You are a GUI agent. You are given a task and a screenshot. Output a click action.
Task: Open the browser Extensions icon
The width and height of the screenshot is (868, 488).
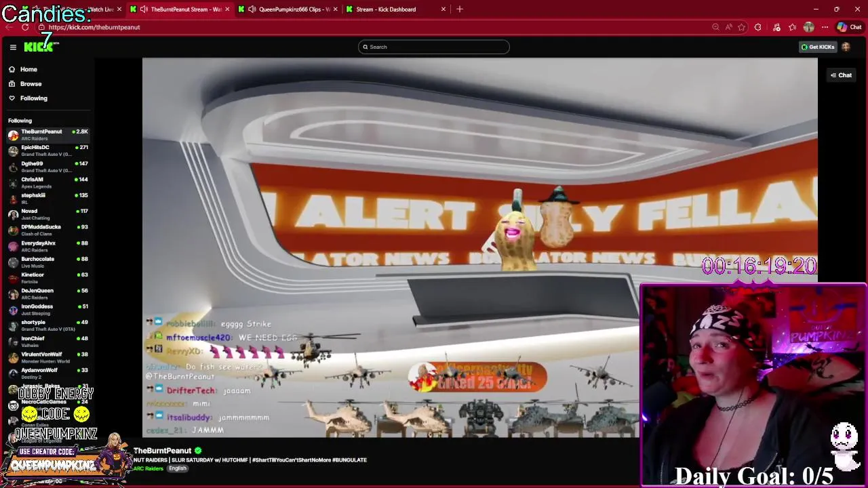tap(757, 27)
